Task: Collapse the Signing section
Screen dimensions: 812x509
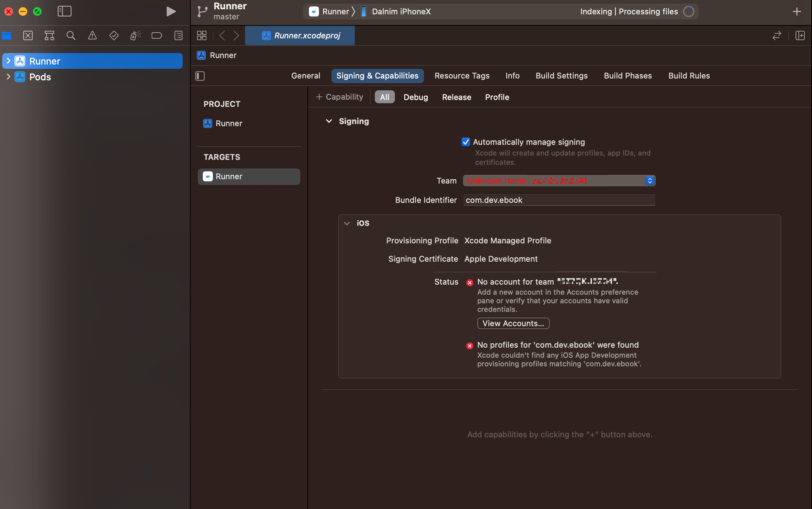Action: (329, 121)
